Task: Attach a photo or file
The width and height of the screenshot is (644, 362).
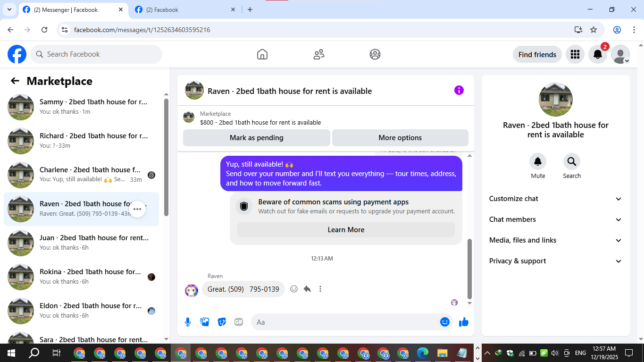Action: click(205, 322)
